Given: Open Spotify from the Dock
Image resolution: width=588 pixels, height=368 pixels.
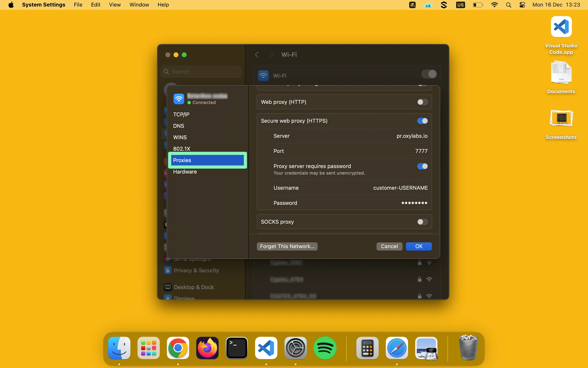Looking at the screenshot, I should pyautogui.click(x=325, y=348).
